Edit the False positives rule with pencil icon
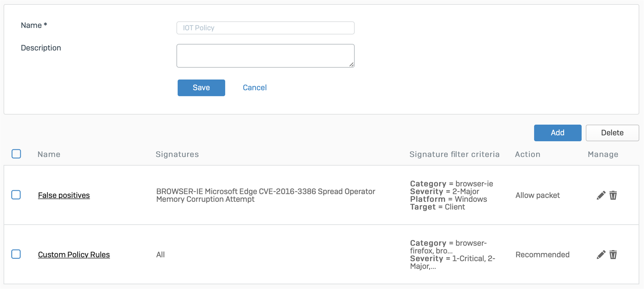 pyautogui.click(x=601, y=195)
